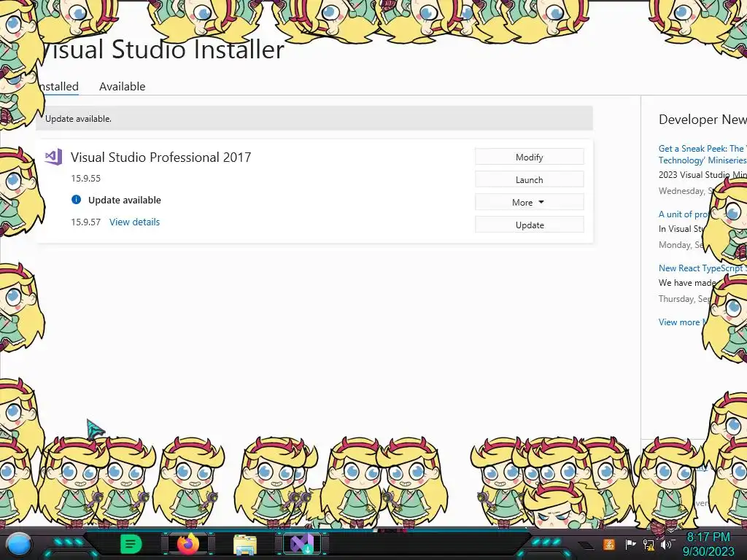Open the 'A unit of pro...' news link
The width and height of the screenshot is (747, 560).
(x=684, y=214)
